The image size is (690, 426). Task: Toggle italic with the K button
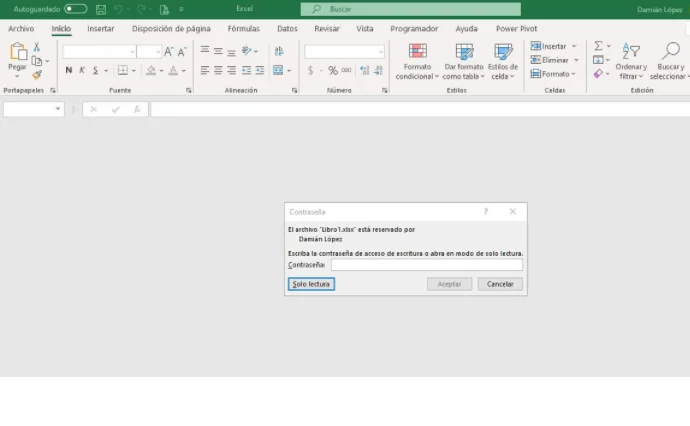(82, 70)
